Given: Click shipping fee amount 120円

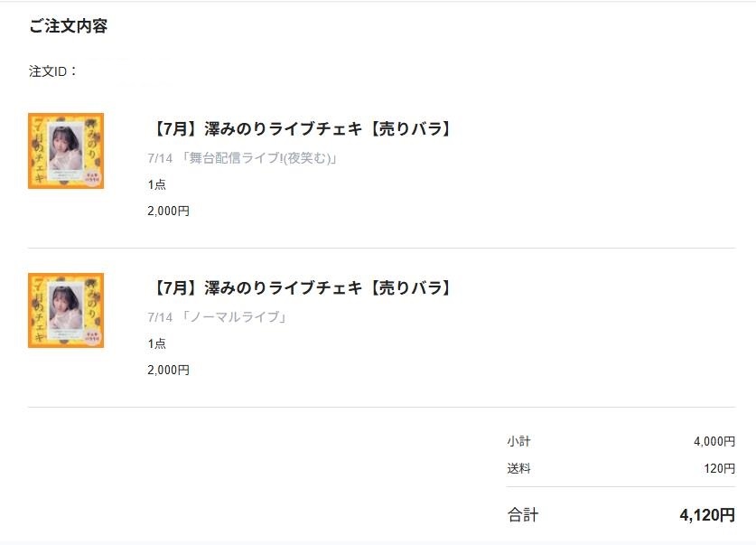Looking at the screenshot, I should pos(719,468).
